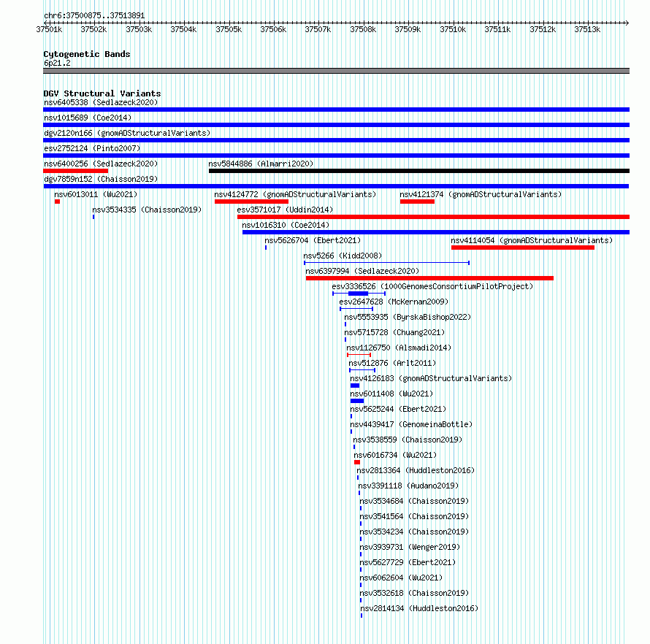This screenshot has width=650, height=644.
Task: Click the red nsv4121374 variant bar
Action: [x=418, y=202]
